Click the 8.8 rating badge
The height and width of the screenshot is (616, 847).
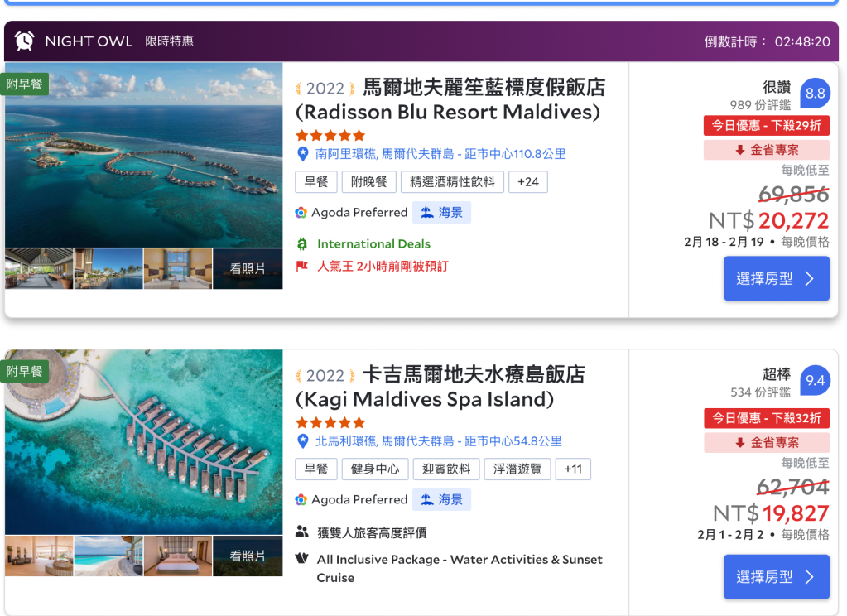(816, 93)
